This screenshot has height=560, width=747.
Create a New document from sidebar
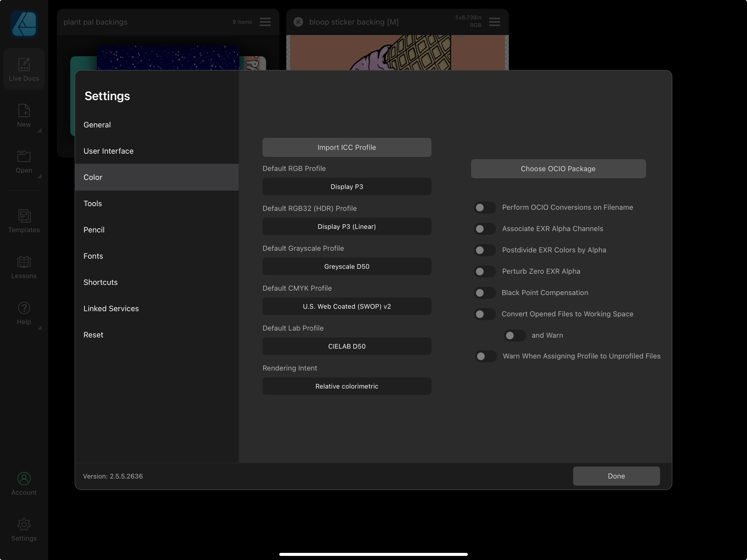pyautogui.click(x=24, y=115)
